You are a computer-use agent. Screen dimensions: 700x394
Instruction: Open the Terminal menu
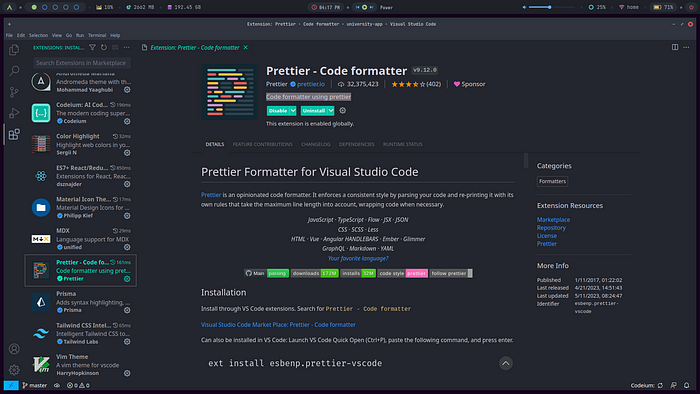[x=97, y=35]
